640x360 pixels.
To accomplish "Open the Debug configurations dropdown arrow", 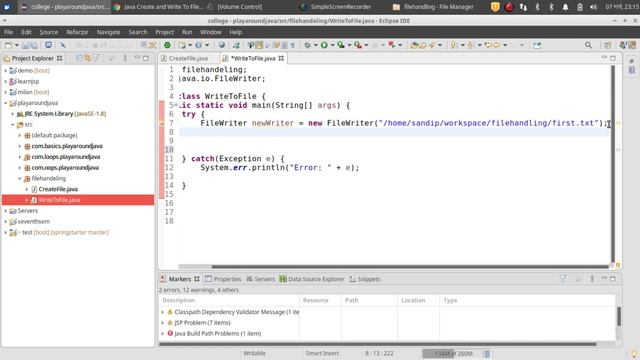I will [x=316, y=45].
